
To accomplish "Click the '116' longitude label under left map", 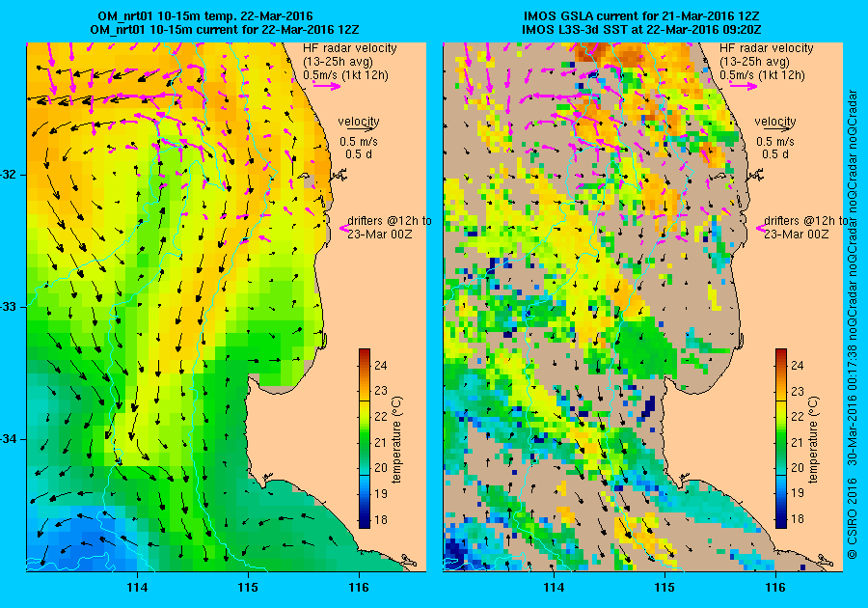I will (x=359, y=588).
